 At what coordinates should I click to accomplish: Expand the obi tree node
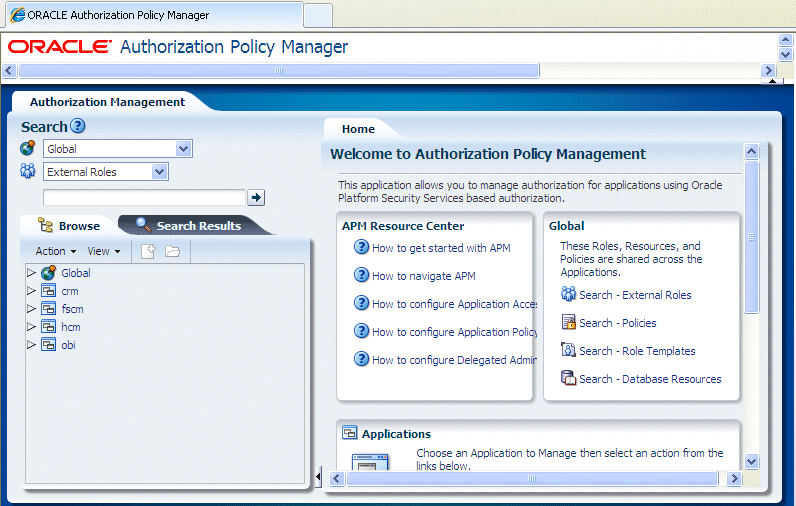tap(31, 345)
